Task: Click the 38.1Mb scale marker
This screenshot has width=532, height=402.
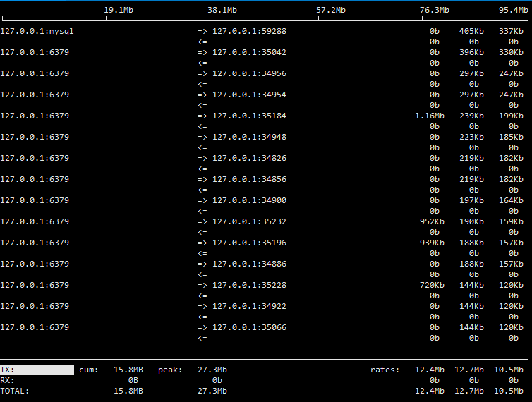Action: click(x=222, y=10)
